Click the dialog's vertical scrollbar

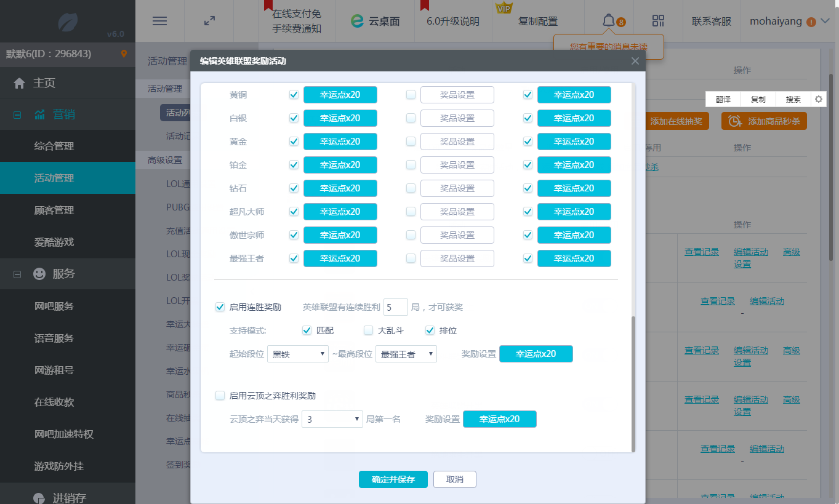633,383
